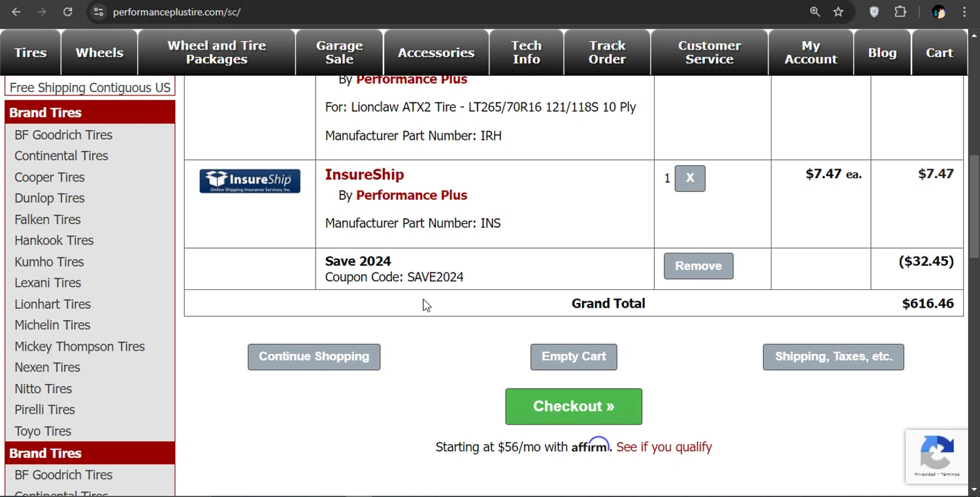The height and width of the screenshot is (497, 980).
Task: Open Lexani Tires in sidebar
Action: (48, 283)
